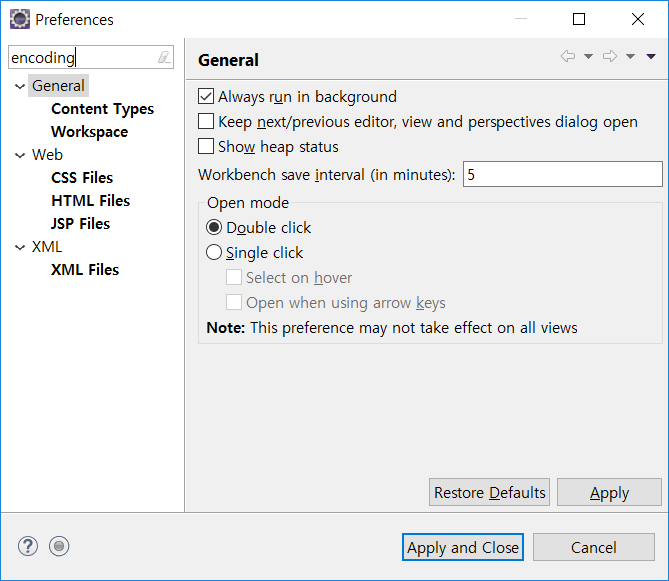Click the Workbench save interval field
The width and height of the screenshot is (669, 581).
point(563,174)
